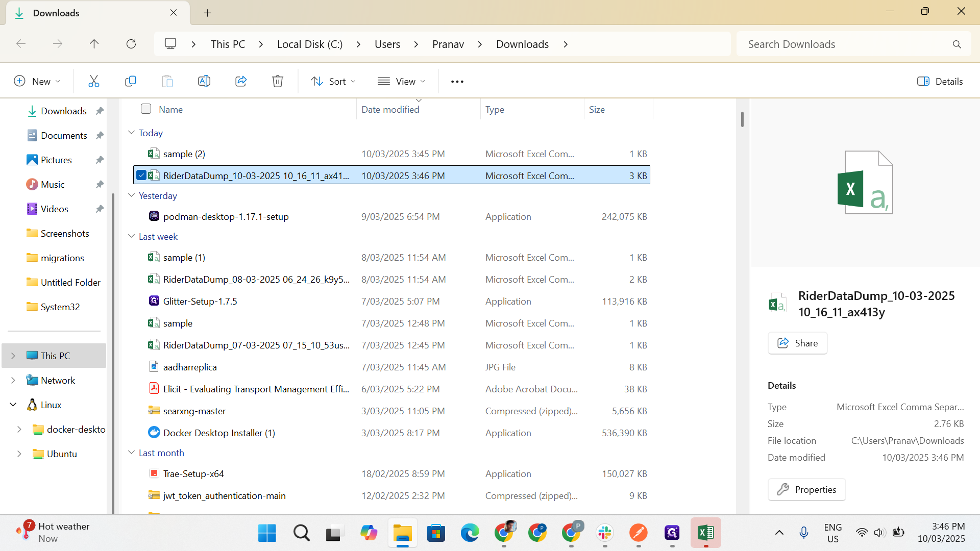The height and width of the screenshot is (551, 980).
Task: Unpin Pictures from Quick access
Action: [x=100, y=160]
